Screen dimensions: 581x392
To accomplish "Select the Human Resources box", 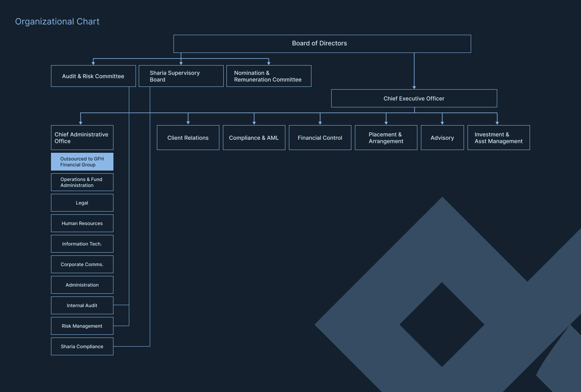I will tap(82, 223).
